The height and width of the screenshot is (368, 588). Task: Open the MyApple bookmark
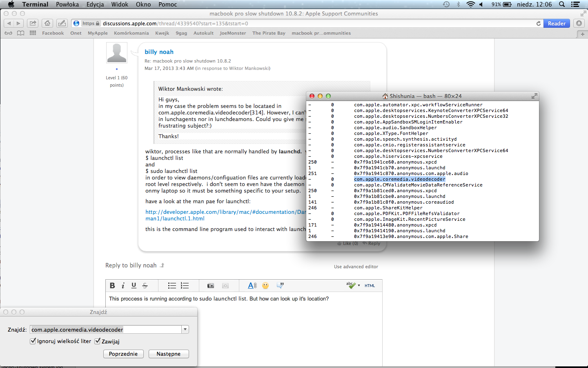(98, 33)
